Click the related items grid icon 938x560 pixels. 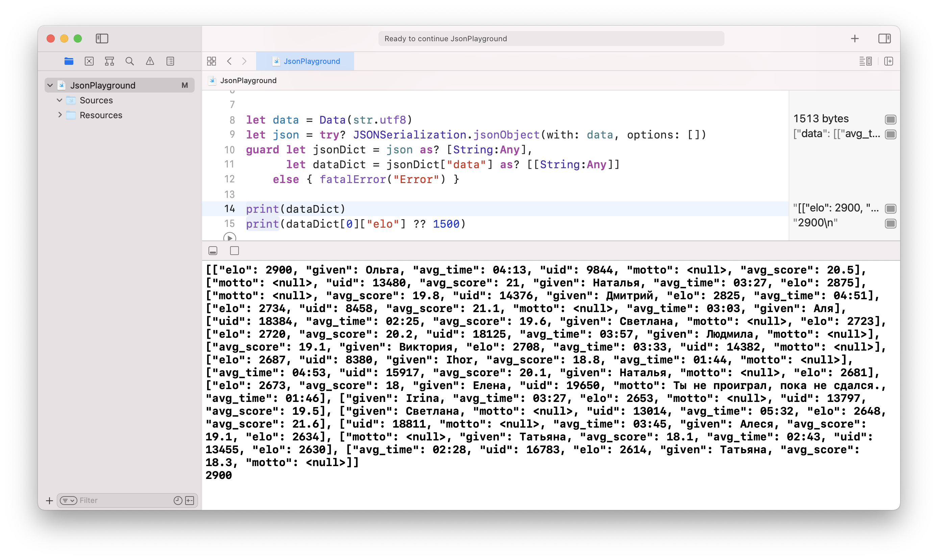[x=212, y=61]
